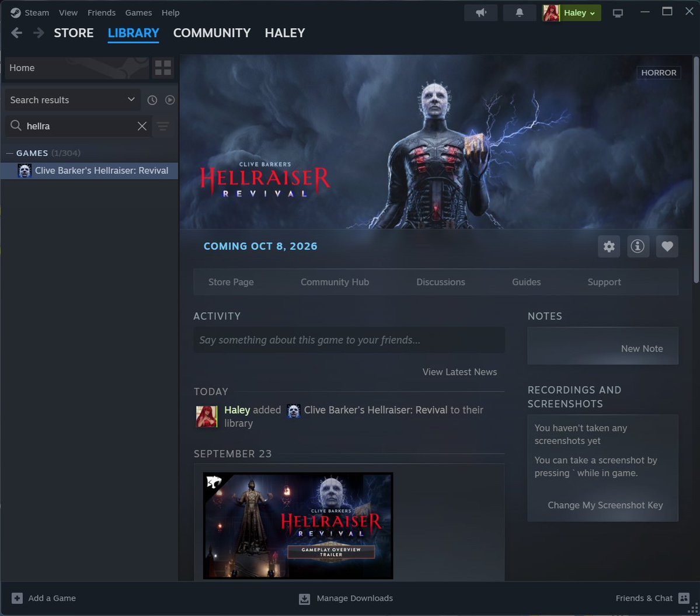Open the Gameplay Overview Trailer thumbnail
The image size is (700, 616).
click(298, 526)
